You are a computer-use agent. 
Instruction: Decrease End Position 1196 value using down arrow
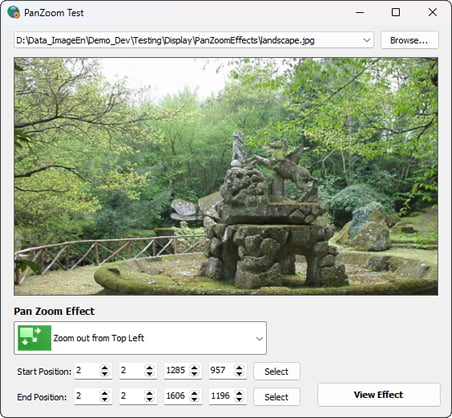tap(239, 399)
